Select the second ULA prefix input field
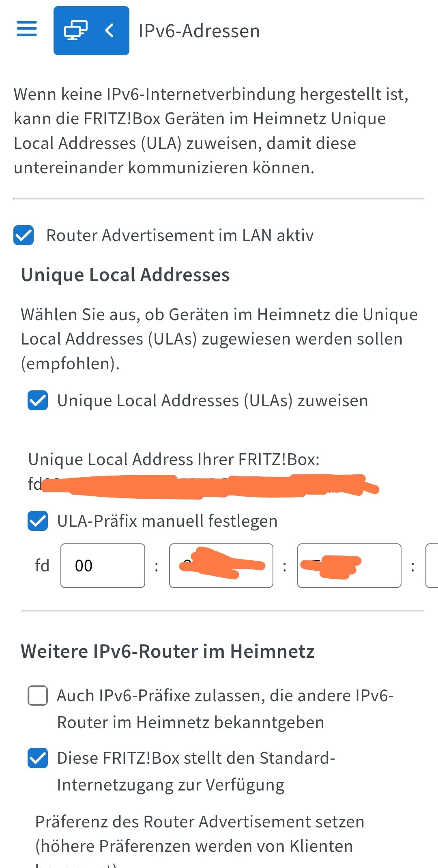438x868 pixels. tap(221, 566)
